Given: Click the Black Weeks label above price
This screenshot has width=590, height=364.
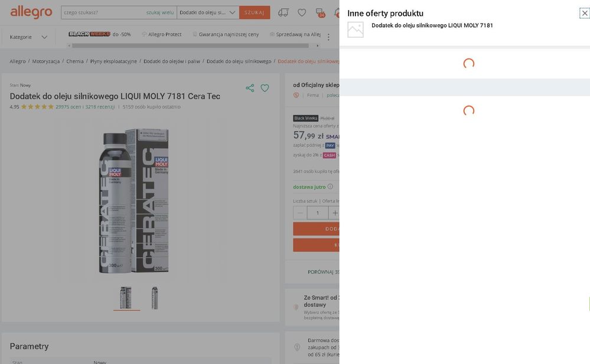Looking at the screenshot, I should click(x=305, y=118).
